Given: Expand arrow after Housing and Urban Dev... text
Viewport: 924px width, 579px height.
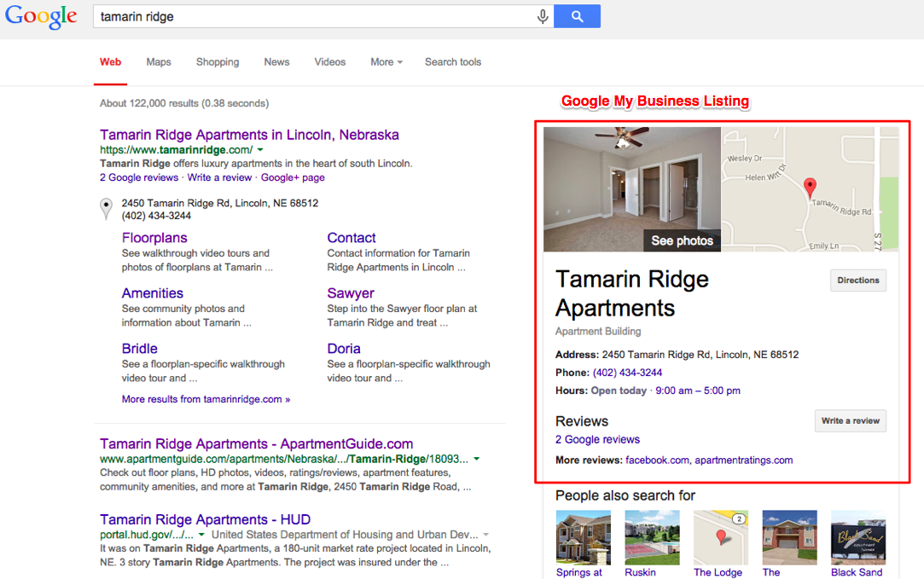Looking at the screenshot, I should coord(486,535).
